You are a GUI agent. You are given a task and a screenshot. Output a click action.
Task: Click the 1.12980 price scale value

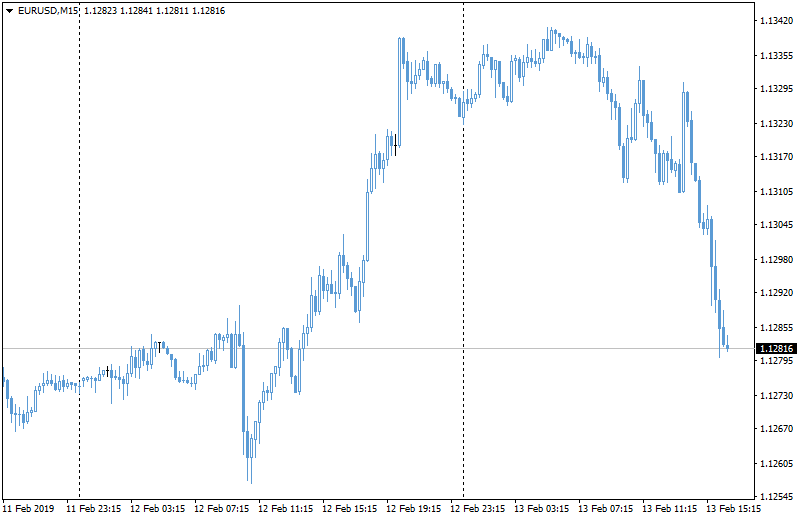pyautogui.click(x=776, y=259)
